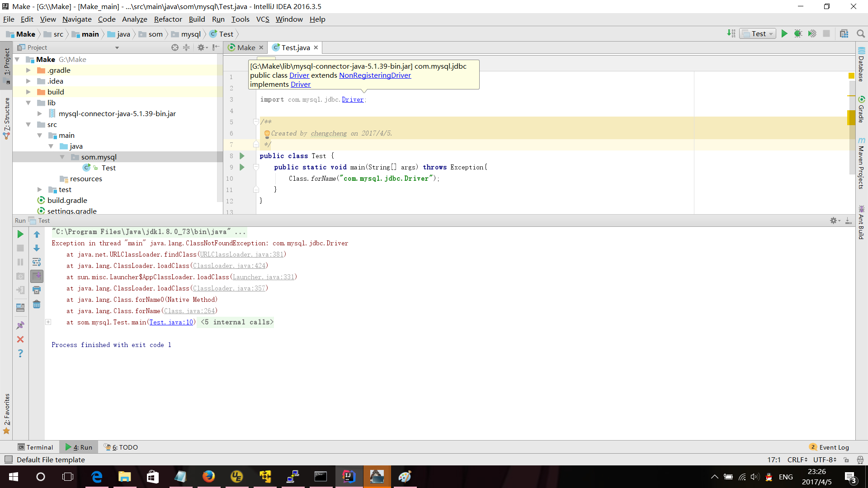Switch to the Make editor tab
Screen dimensions: 868x488
pos(246,47)
